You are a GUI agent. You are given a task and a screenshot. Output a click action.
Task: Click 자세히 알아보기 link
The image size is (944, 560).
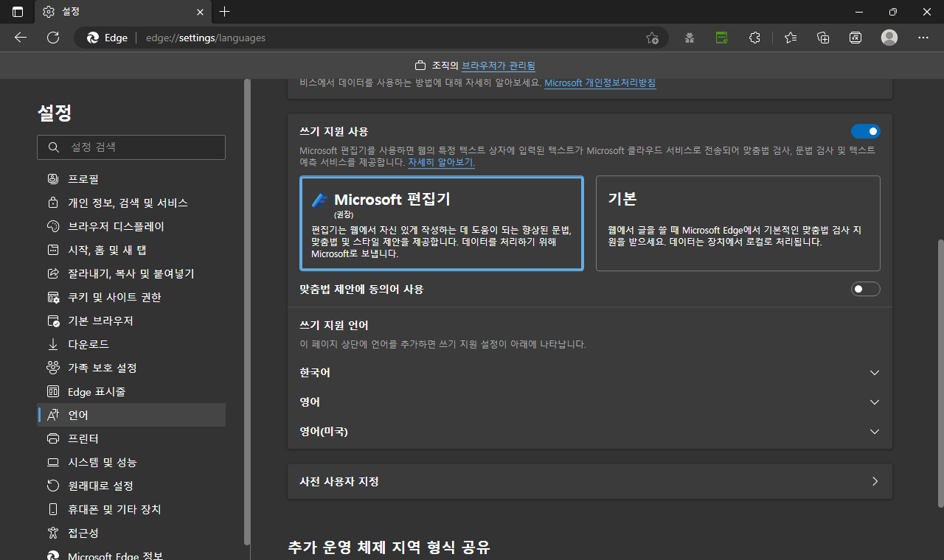pyautogui.click(x=441, y=162)
